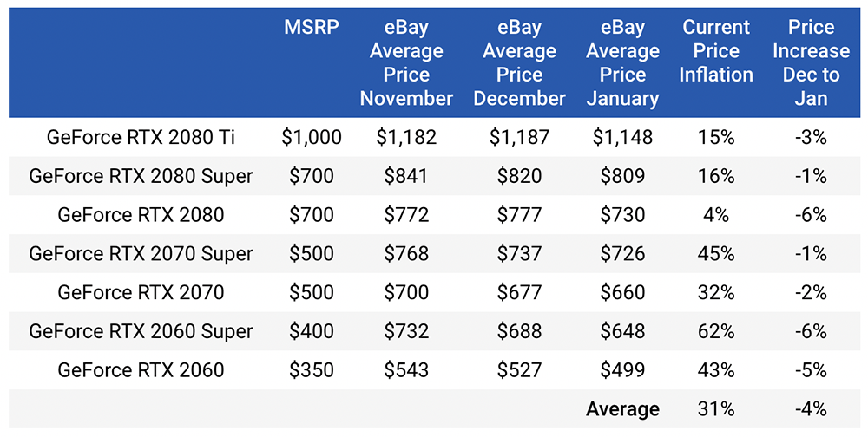Click the $1,182 November price cell

pos(406,137)
